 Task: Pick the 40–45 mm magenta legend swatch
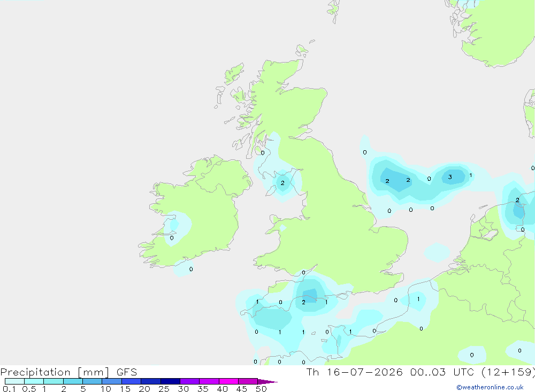tap(228, 381)
